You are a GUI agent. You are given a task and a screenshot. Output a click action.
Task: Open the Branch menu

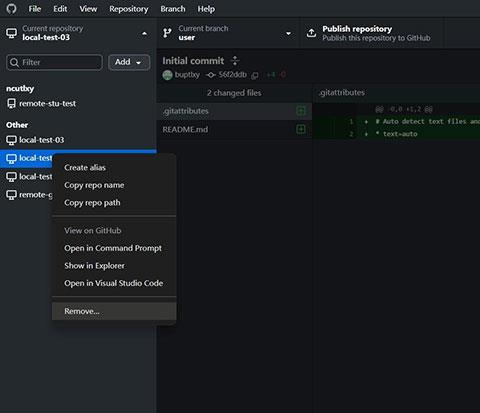[x=173, y=9]
